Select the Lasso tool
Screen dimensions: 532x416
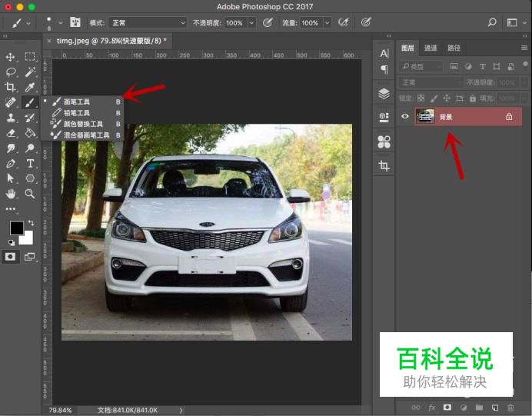tap(11, 72)
